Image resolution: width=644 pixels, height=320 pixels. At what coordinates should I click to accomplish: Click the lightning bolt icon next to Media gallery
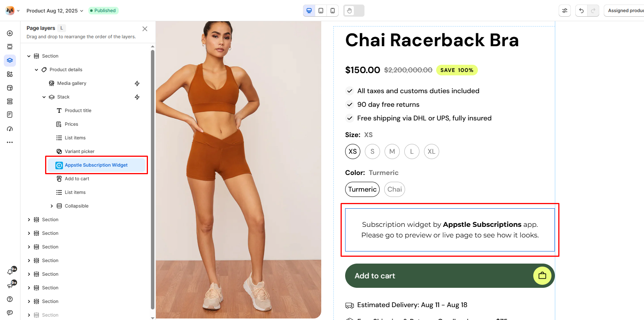pos(137,83)
